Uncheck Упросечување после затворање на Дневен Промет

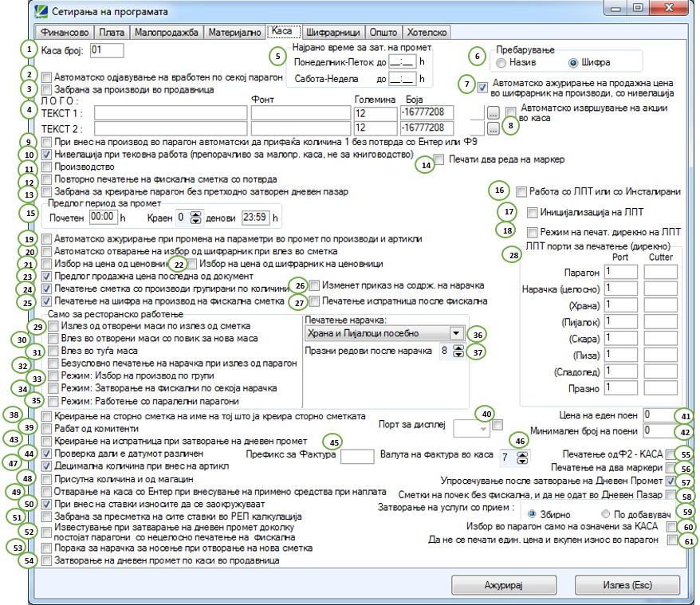(671, 481)
